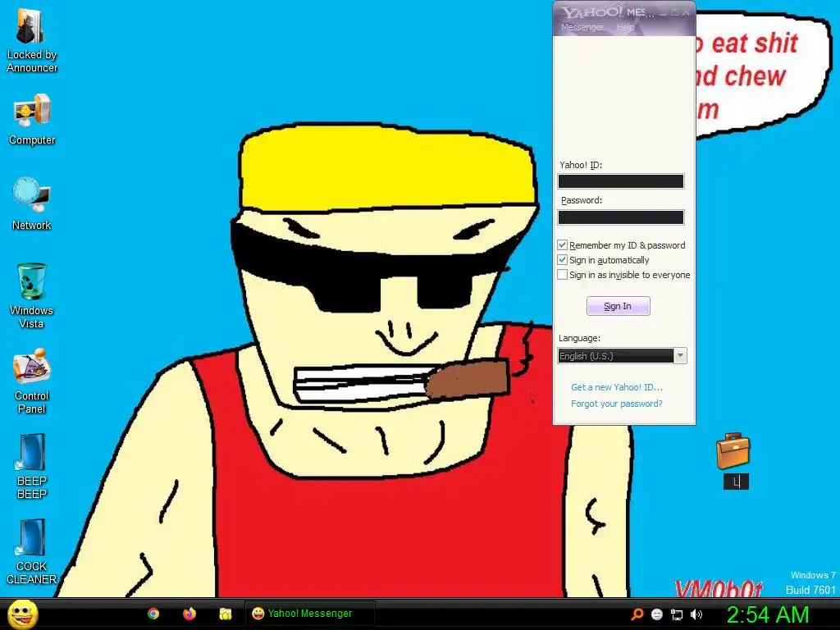Click the Yahoo! Messenger taskbar button
Screen dimensions: 840x630
coord(309,614)
